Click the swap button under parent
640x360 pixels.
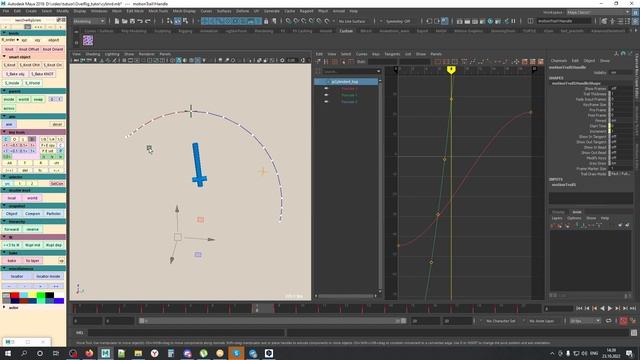[38, 100]
